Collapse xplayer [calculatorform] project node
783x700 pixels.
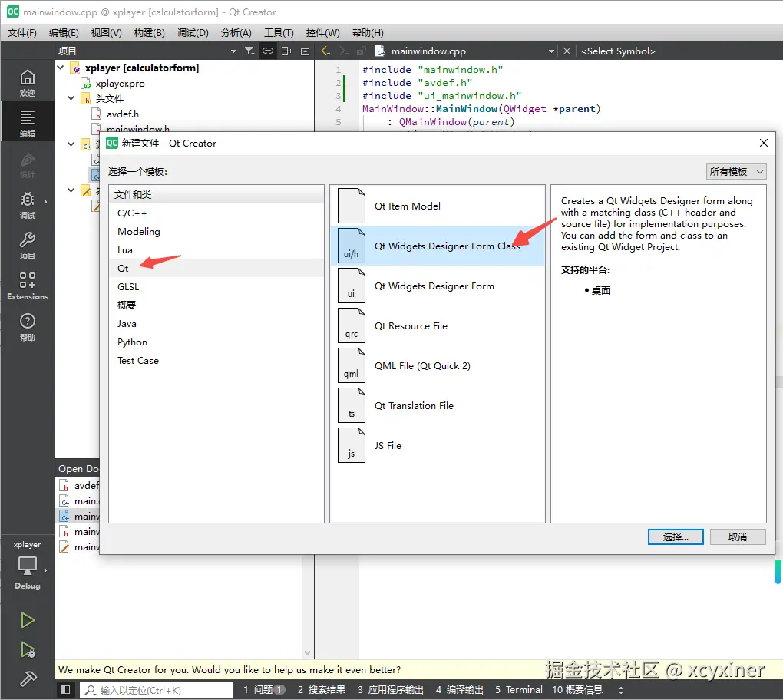pyautogui.click(x=61, y=68)
